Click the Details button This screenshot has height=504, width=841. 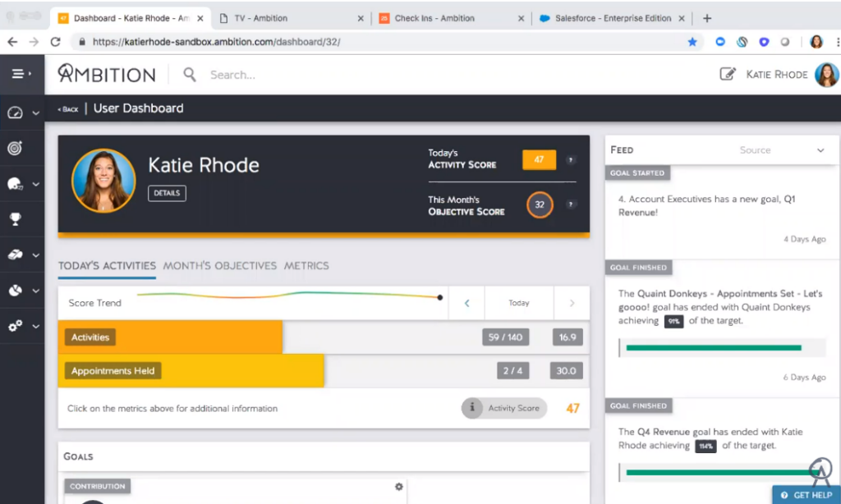point(167,193)
